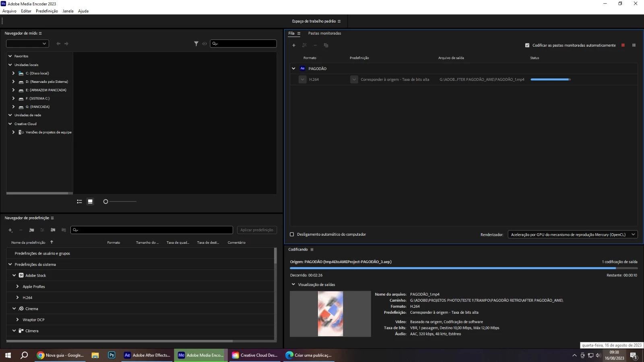Click the Câmera preset group icon
644x362 pixels.
[21, 331]
